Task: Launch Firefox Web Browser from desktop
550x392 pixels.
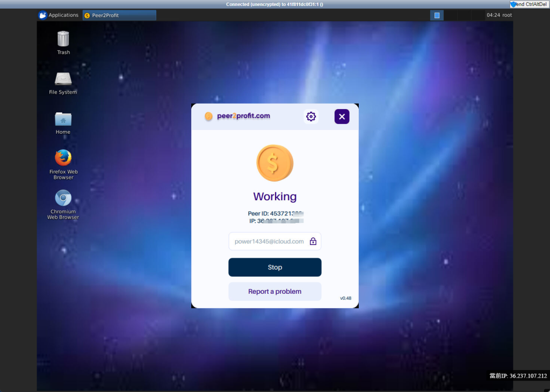Action: 63,165
